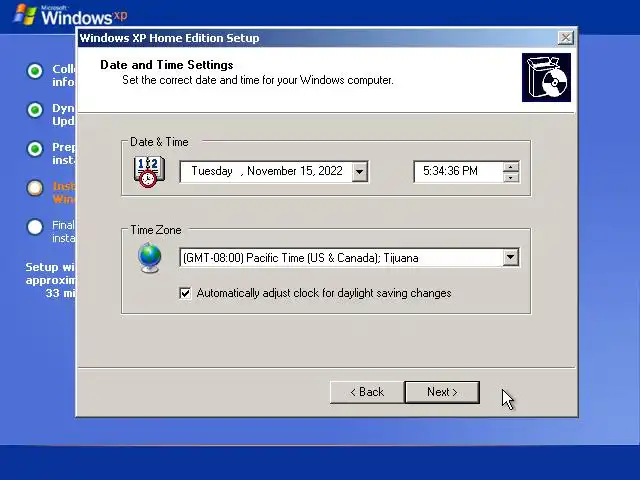
Task: Increase the time with the up spinner
Action: pos(511,167)
